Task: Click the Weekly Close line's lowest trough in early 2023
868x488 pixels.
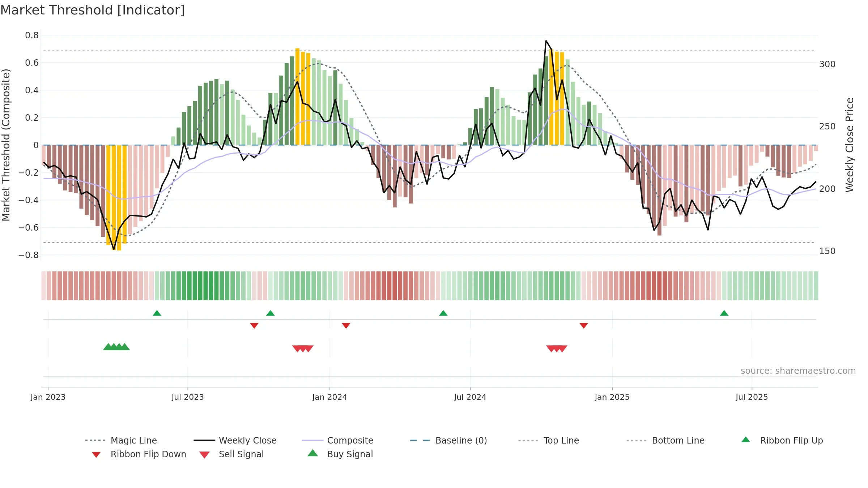Action: tap(114, 249)
